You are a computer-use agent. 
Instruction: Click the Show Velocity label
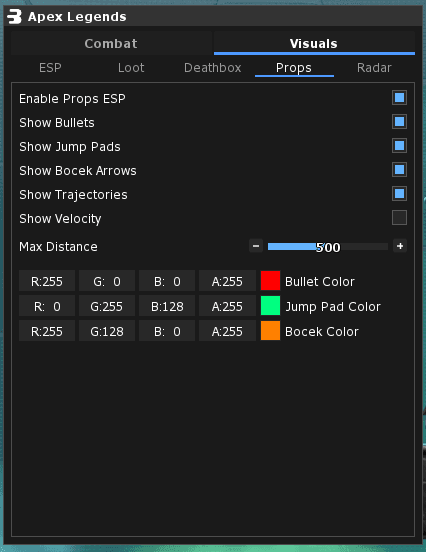coord(60,219)
